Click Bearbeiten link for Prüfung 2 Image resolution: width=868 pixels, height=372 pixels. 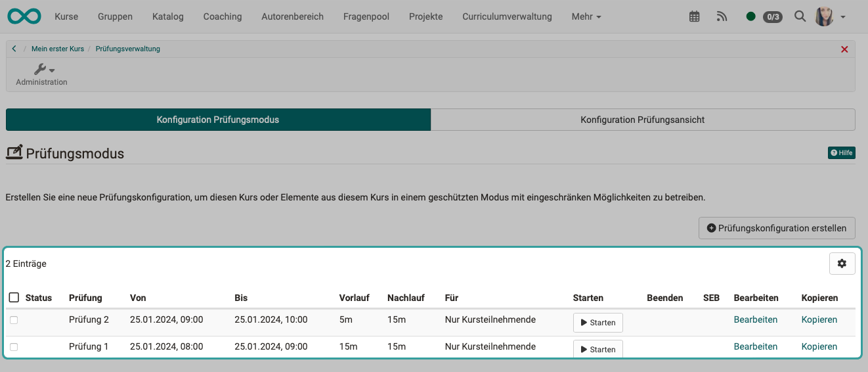(755, 320)
